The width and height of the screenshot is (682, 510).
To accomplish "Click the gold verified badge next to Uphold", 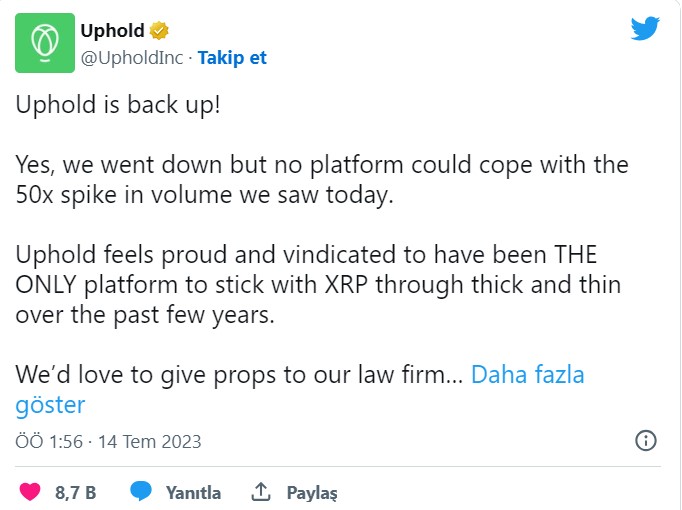I will tap(159, 31).
